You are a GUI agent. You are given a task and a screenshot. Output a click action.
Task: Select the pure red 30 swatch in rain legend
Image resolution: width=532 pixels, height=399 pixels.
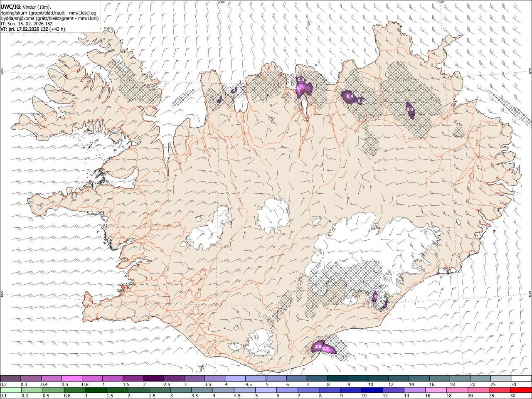pyautogui.click(x=520, y=390)
